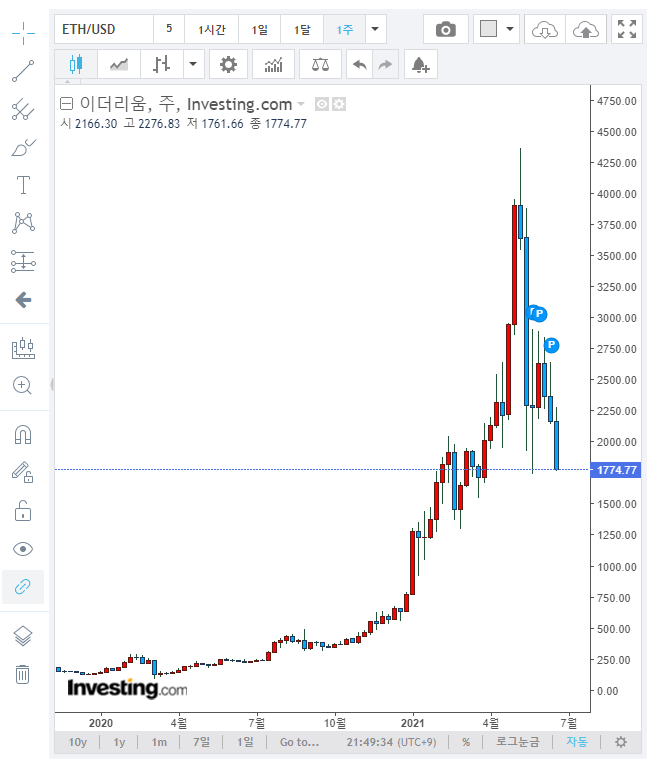Open chart properties gear icon

228,64
